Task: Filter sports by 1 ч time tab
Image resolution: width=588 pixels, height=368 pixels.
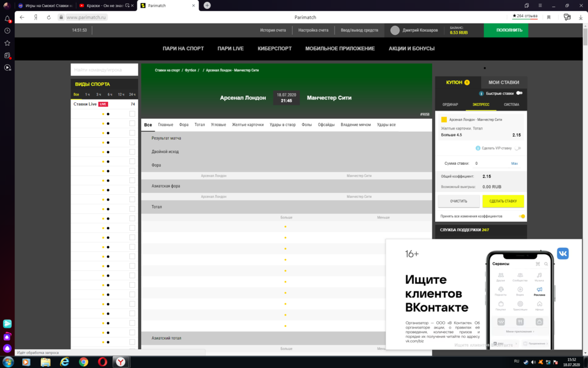Action: [x=88, y=95]
